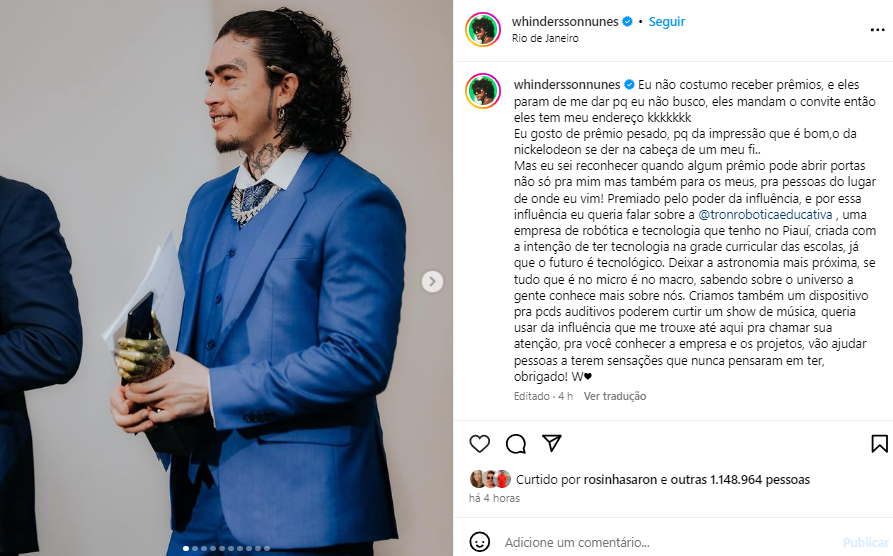Save post with bookmark icon
Screen dimensions: 893x556
[x=879, y=444]
